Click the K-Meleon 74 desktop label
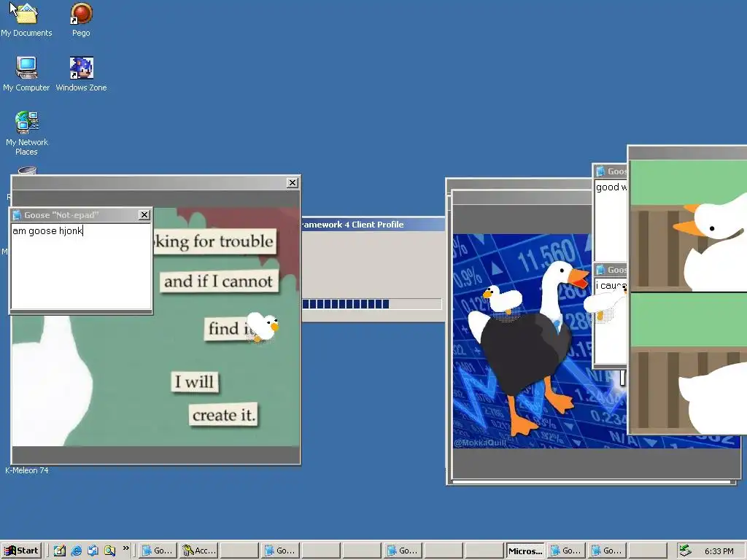 27,470
